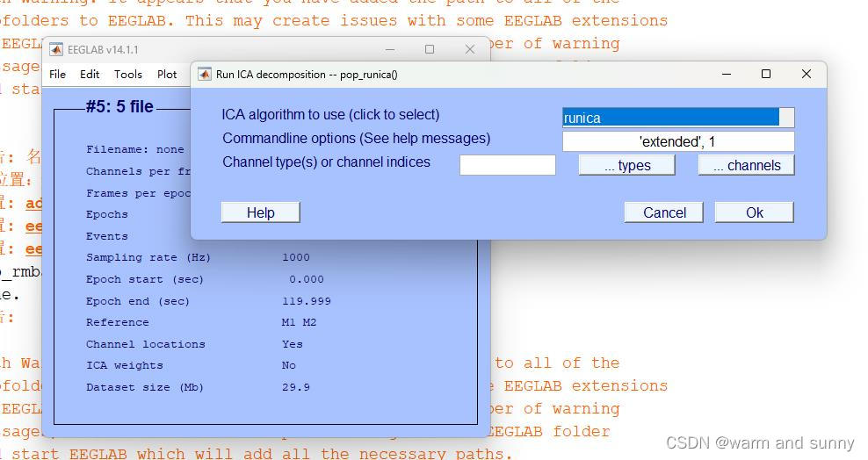
Task: Click the 'Epochs' label in EEGLAB
Action: (107, 214)
